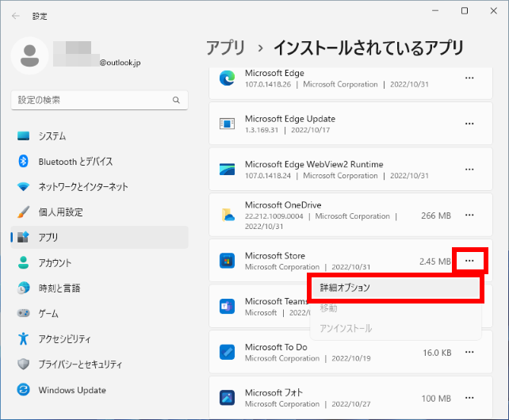Image resolution: width=509 pixels, height=420 pixels.
Task: Click the Microsoft OneDrive icon
Action: click(x=228, y=216)
